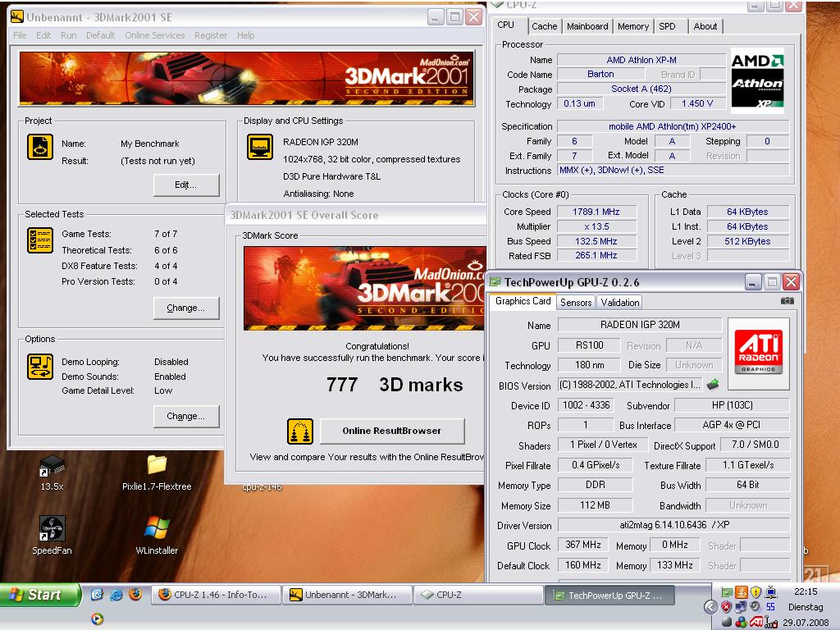Image resolution: width=840 pixels, height=630 pixels.
Task: Click the 3DMark2001 SE title bar icon
Action: pyautogui.click(x=17, y=16)
